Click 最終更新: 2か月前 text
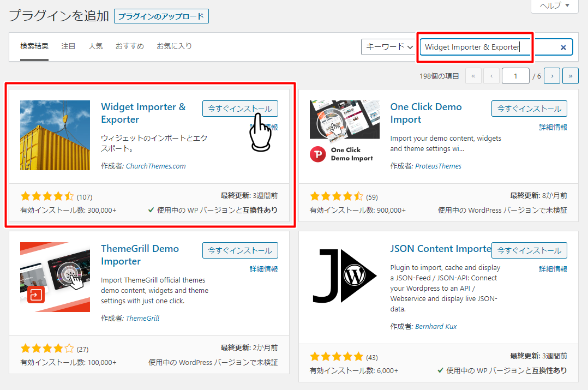Screen dimensions: 588x390 pos(249,347)
